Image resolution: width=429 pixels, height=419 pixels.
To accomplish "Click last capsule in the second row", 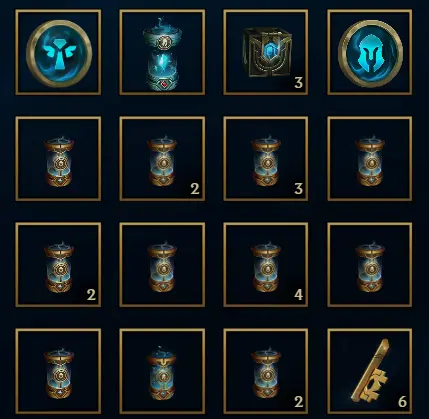I will pos(370,159).
